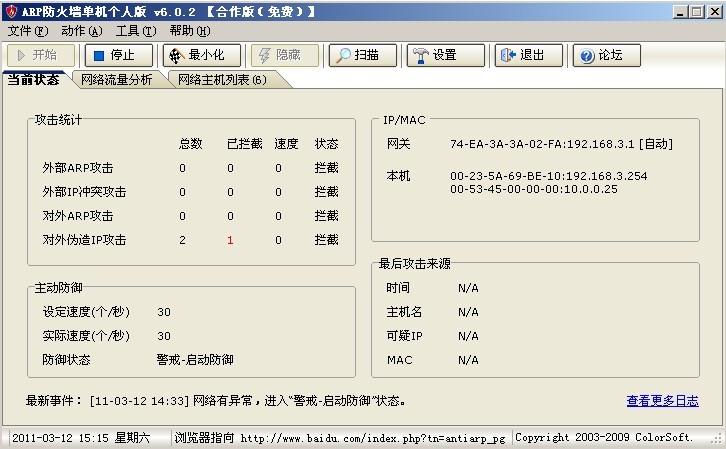Image resolution: width=726 pixels, height=449 pixels.
Task: Click the actual speed (实际速度) value 30
Action: coord(164,337)
